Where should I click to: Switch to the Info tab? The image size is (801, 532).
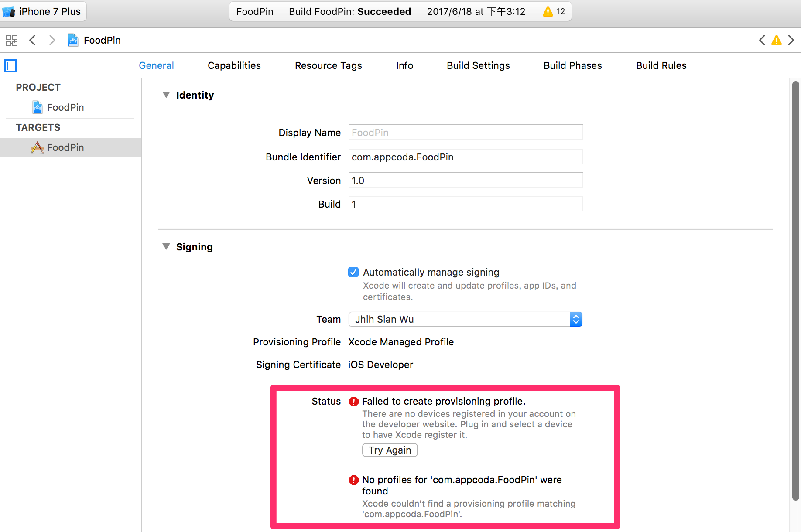[x=404, y=65]
